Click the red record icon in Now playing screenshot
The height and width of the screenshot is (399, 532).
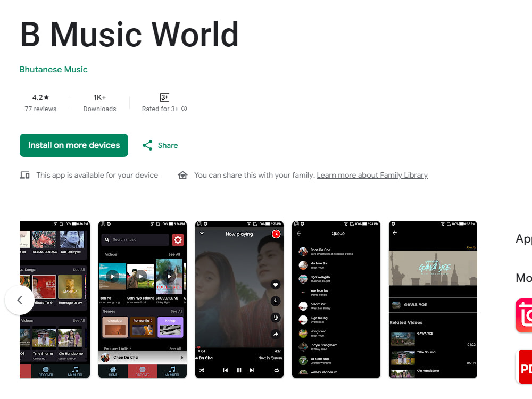tap(276, 234)
